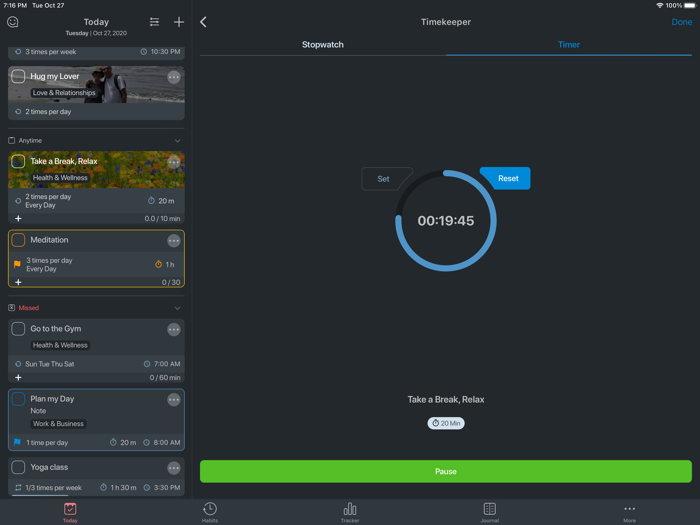Click the Take a Break, Relax timer title
The width and height of the screenshot is (700, 525).
pos(446,400)
